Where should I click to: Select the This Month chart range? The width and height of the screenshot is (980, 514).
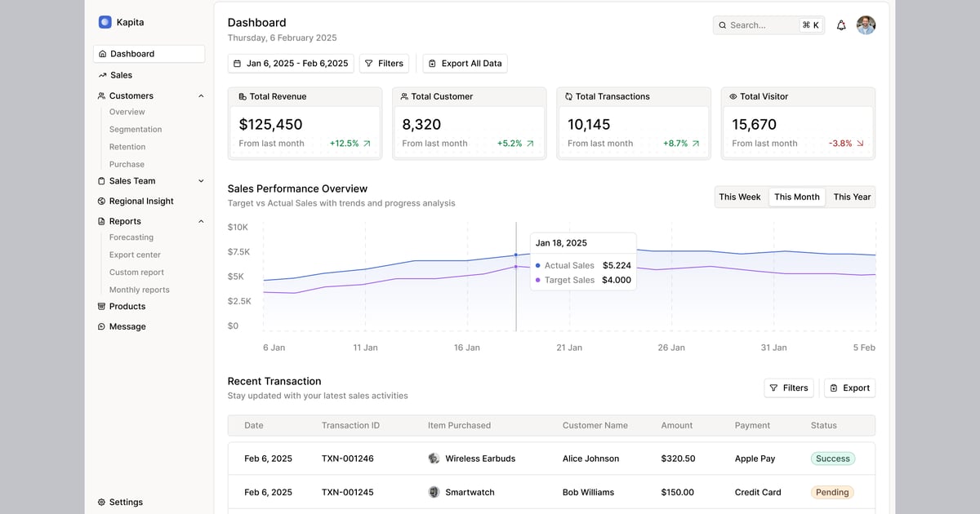796,197
